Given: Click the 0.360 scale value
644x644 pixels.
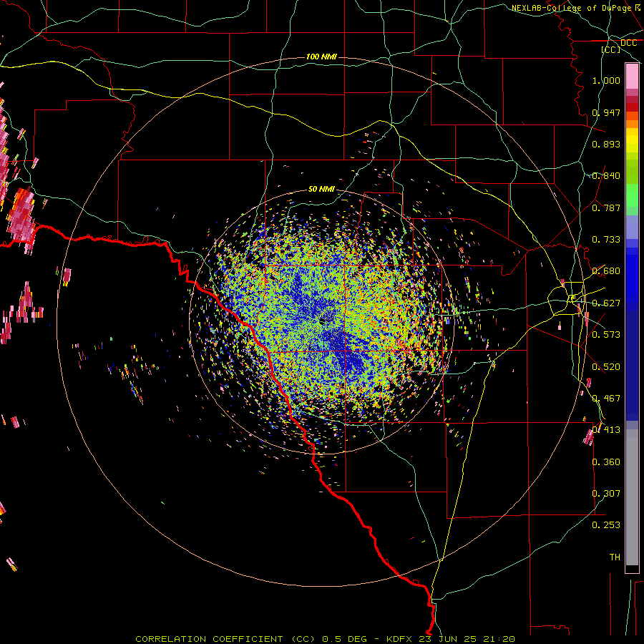Looking at the screenshot, I should pos(606,462).
